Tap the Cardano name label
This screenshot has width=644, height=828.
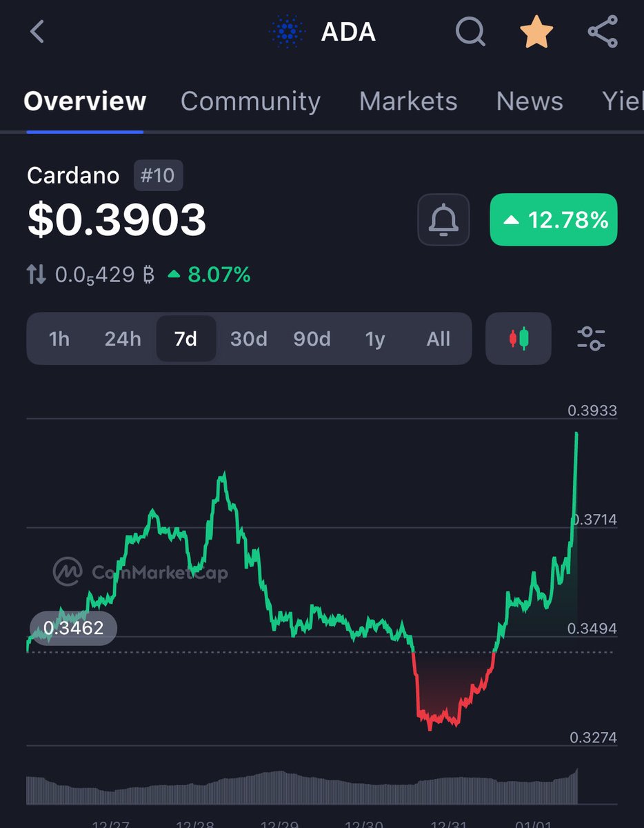[73, 175]
